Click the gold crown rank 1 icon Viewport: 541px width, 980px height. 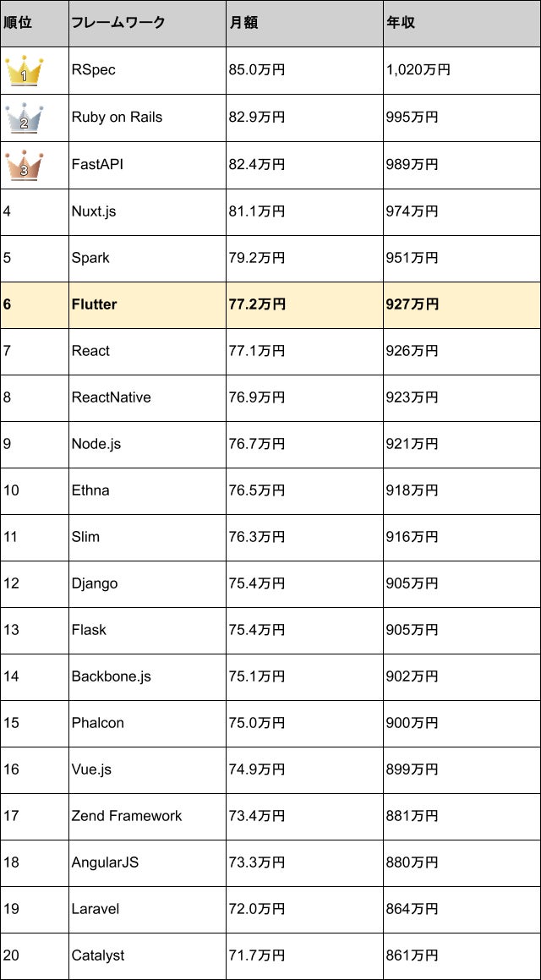[24, 71]
